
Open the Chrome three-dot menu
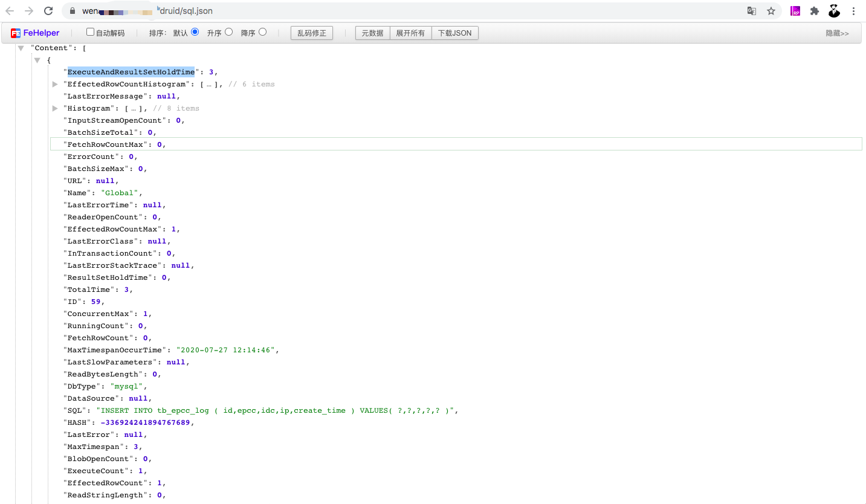(853, 10)
